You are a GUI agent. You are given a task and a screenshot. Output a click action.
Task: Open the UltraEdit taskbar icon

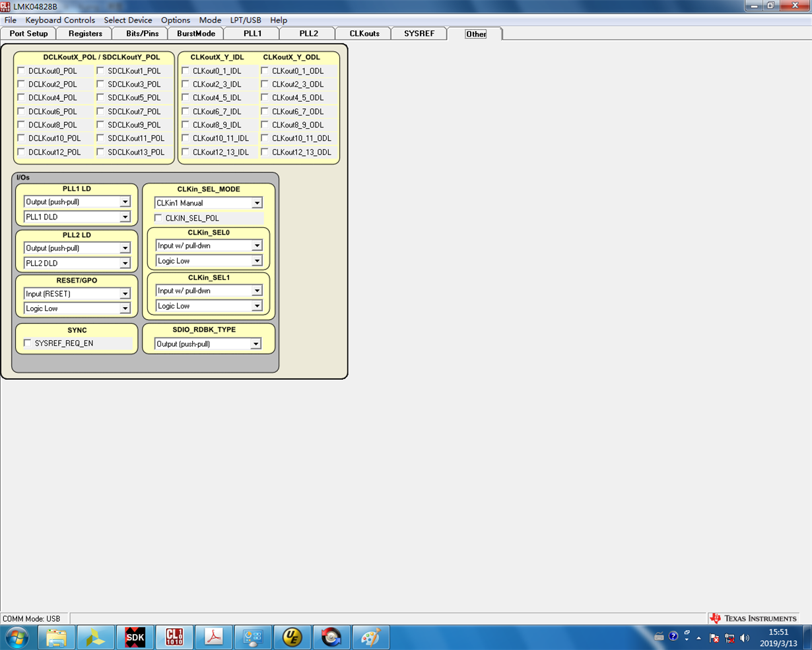tap(292, 637)
